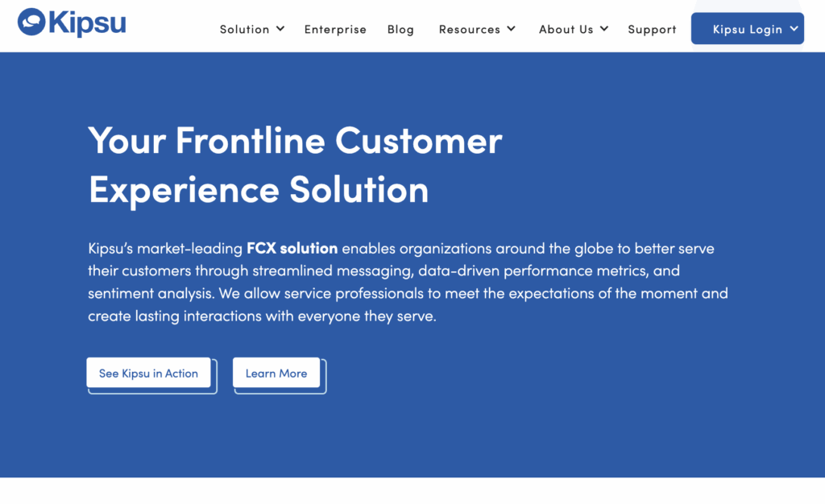
Task: Click the Kipsu wordmark text in header
Action: [x=87, y=23]
